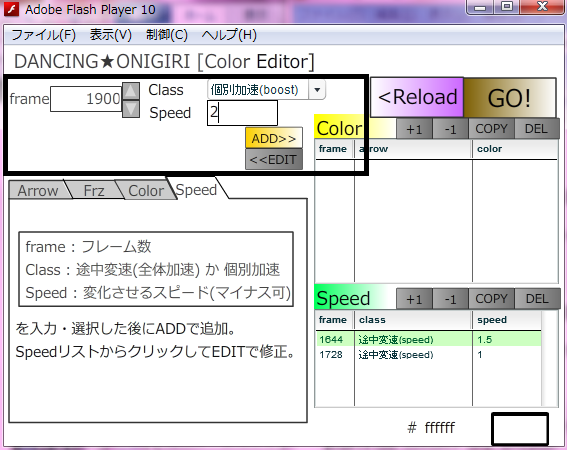567x450 pixels.
Task: Switch to the Frz tab
Action: [94, 190]
